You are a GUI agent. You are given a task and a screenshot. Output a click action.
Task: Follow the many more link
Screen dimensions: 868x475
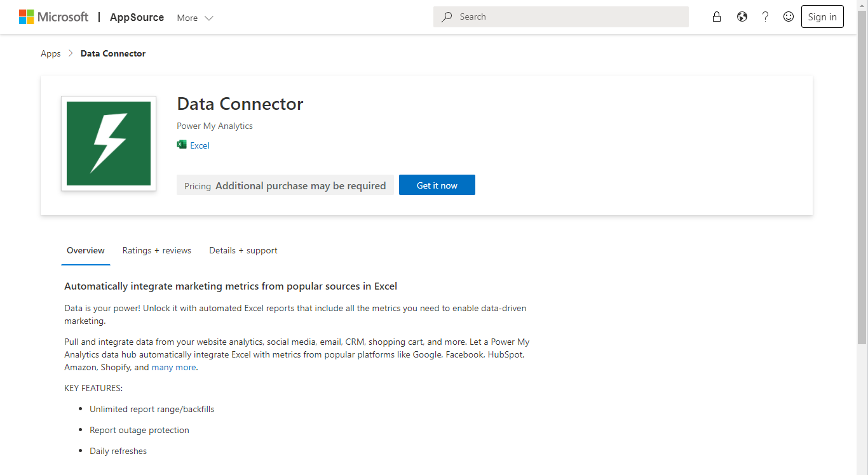(x=173, y=367)
